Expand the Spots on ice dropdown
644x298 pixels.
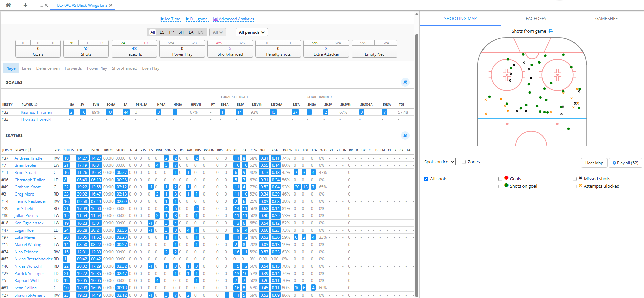click(x=439, y=162)
